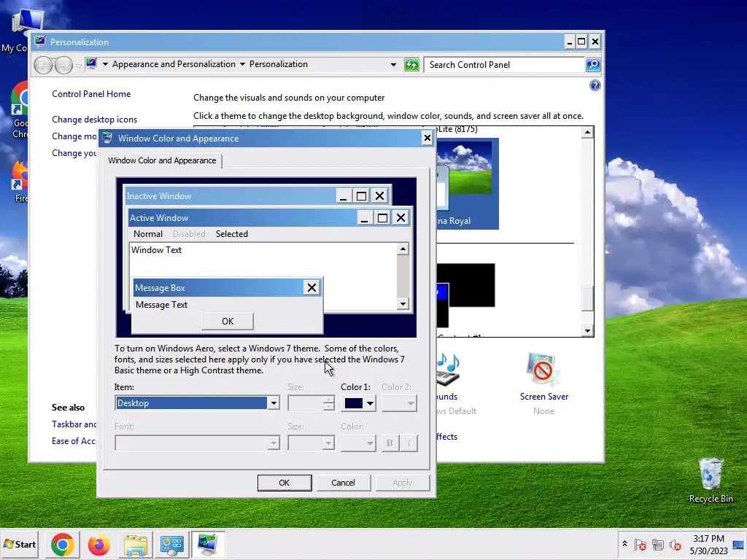Click the help question mark icon
The image size is (747, 560).
(595, 85)
